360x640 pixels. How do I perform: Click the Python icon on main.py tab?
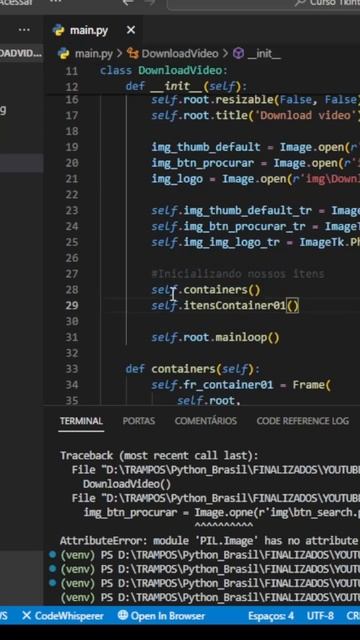pyautogui.click(x=59, y=31)
